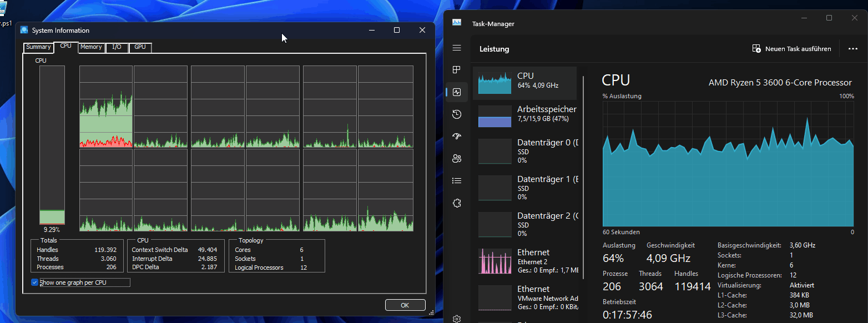The height and width of the screenshot is (323, 868).
Task: Select the CPU tab in System Information
Action: (x=65, y=46)
